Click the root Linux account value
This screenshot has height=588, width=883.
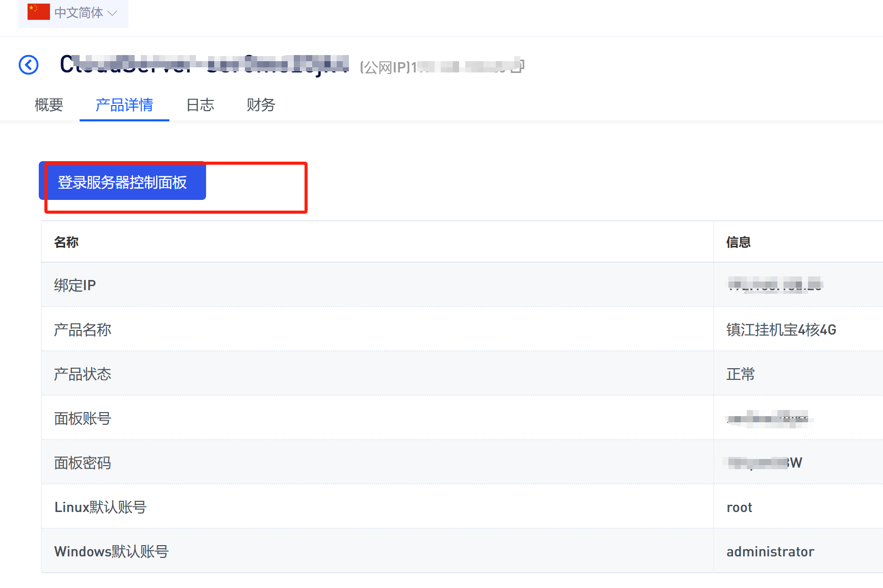739,507
